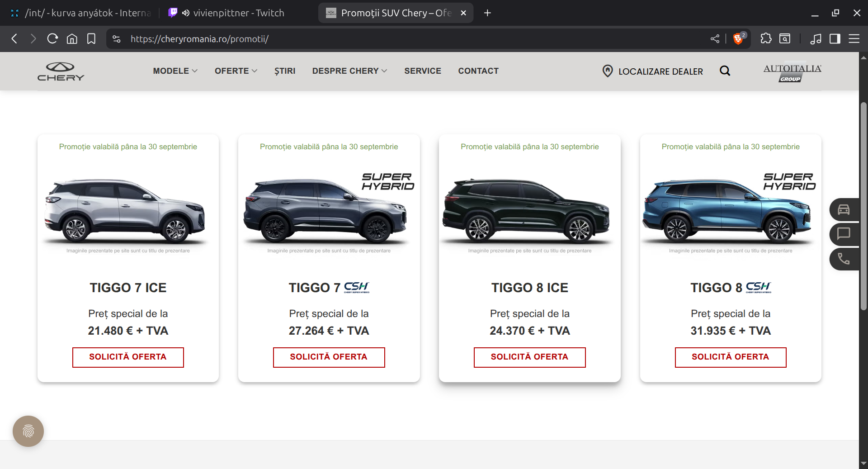This screenshot has height=469, width=868.
Task: Open the ȘTIRI news page
Action: tap(285, 71)
